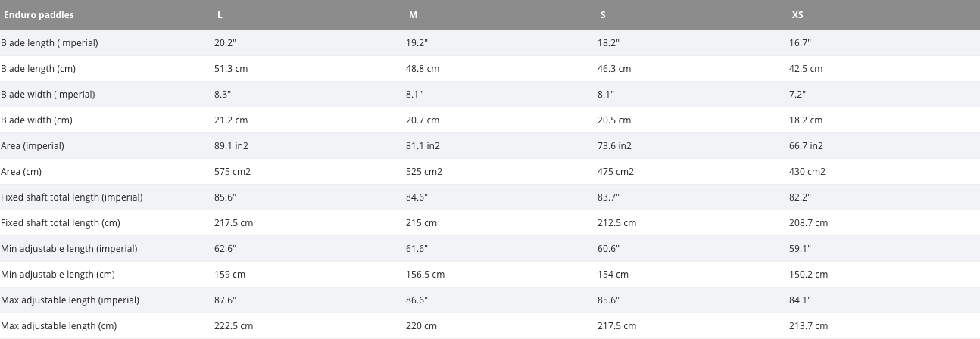
Task: Click the 51.3 cm blade length value
Action: tap(231, 69)
